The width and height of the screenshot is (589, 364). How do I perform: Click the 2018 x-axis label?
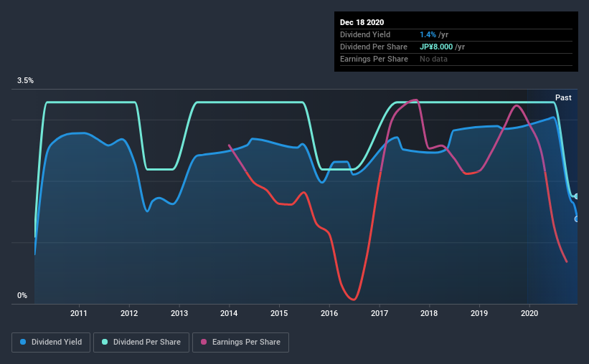coord(429,313)
